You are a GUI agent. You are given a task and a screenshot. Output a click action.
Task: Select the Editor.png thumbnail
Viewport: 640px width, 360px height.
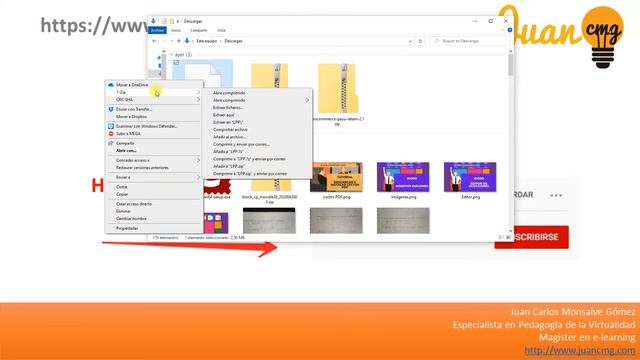point(470,177)
